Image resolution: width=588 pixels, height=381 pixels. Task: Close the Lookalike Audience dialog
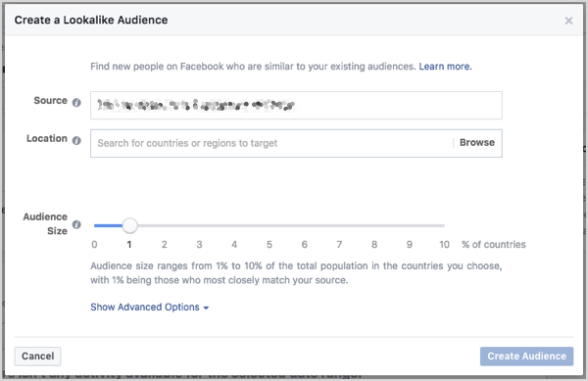tap(568, 21)
